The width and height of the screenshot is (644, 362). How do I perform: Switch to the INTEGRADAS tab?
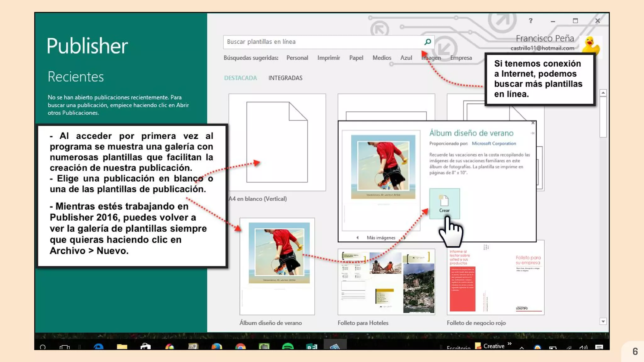[x=285, y=78]
